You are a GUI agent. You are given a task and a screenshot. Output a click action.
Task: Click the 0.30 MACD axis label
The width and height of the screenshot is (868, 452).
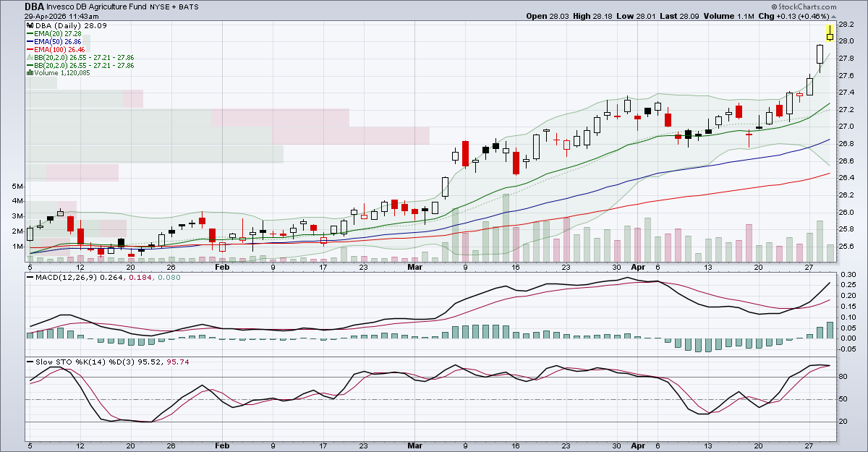click(847, 275)
